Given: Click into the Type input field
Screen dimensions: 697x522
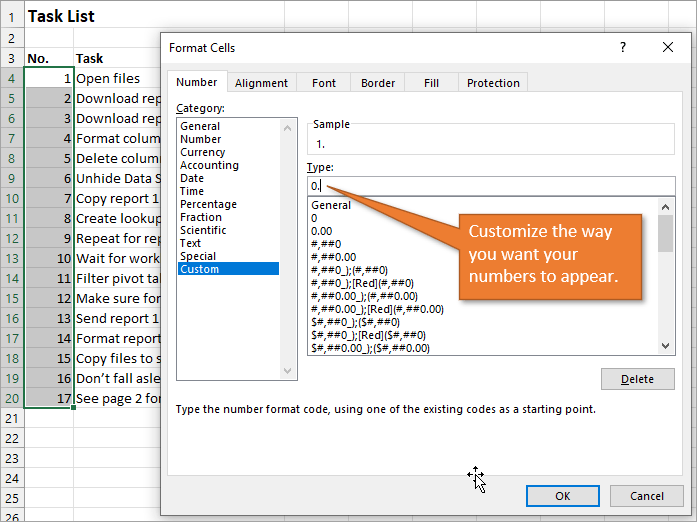Looking at the screenshot, I should [490, 186].
